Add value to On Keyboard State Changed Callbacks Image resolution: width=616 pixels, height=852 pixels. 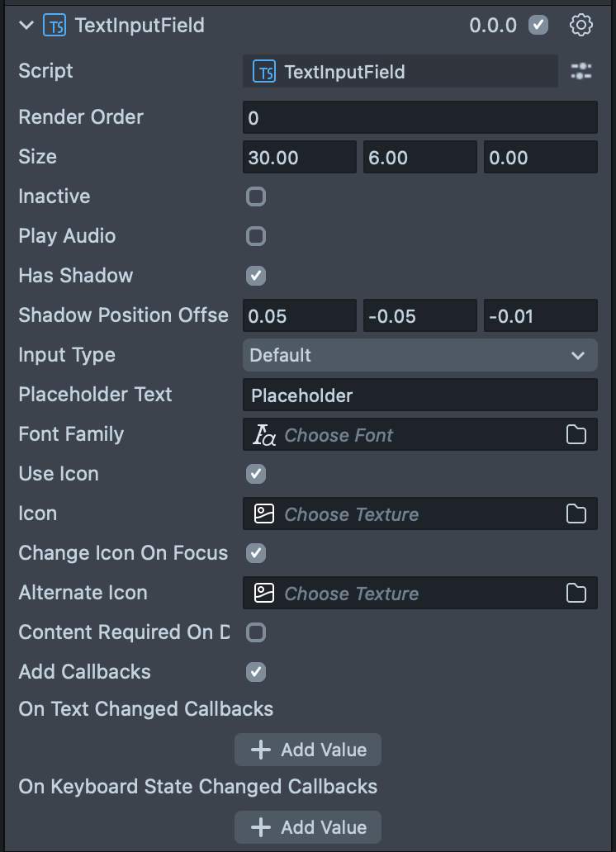point(308,827)
